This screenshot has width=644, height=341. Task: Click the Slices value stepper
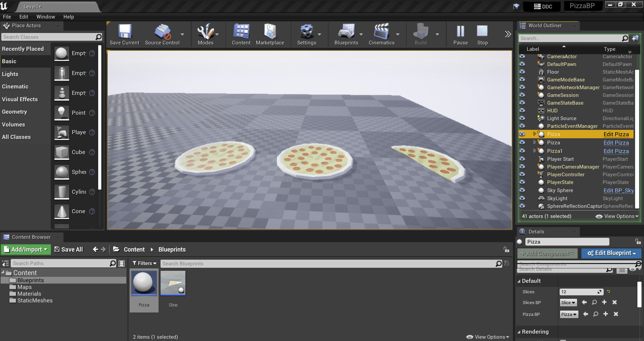(600, 292)
